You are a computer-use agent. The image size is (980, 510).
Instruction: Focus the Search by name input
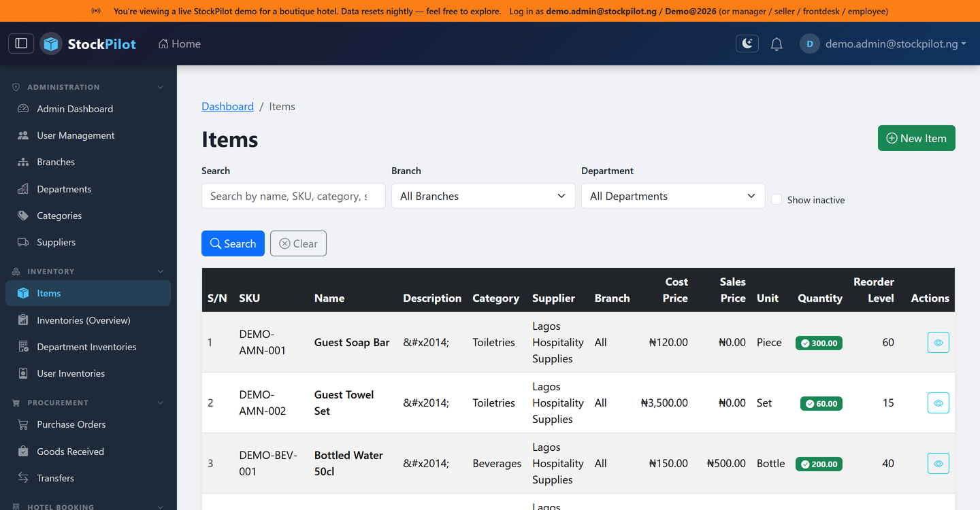pos(293,196)
